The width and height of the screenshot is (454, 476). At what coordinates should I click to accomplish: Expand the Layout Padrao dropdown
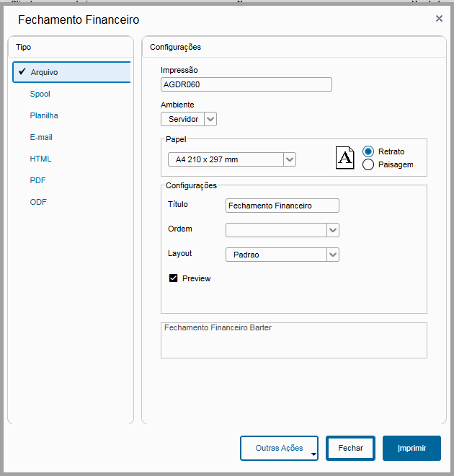click(x=332, y=255)
